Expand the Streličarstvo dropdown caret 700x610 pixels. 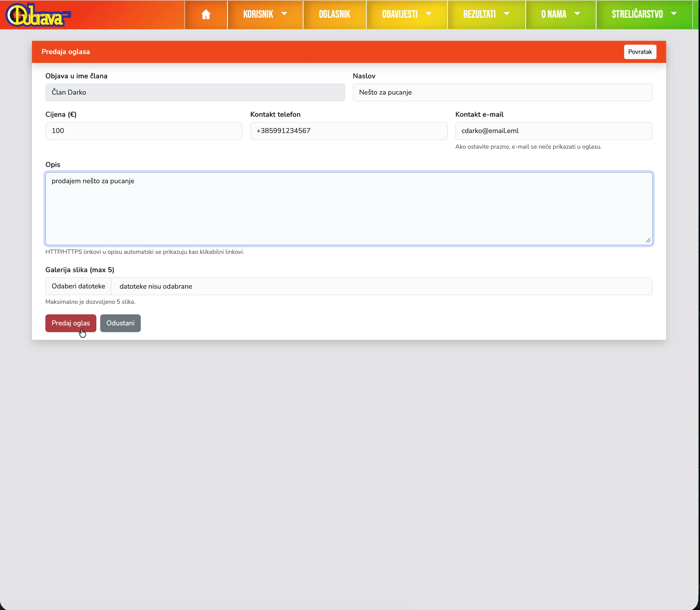pyautogui.click(x=673, y=14)
